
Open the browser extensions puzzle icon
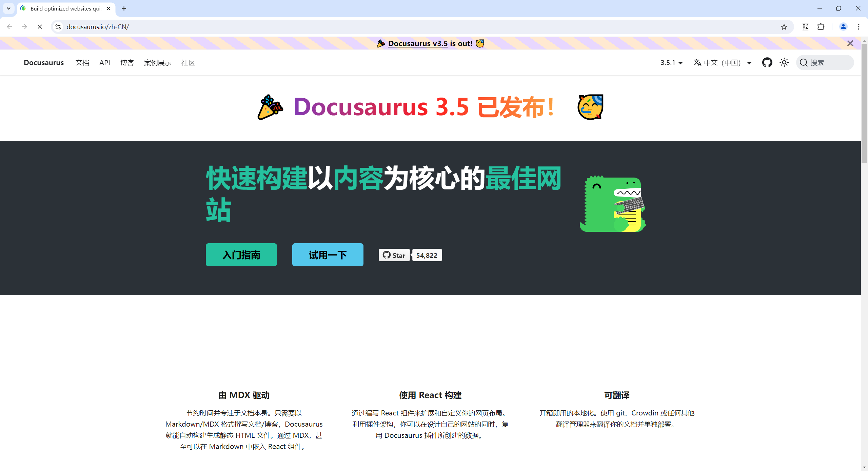coord(821,27)
